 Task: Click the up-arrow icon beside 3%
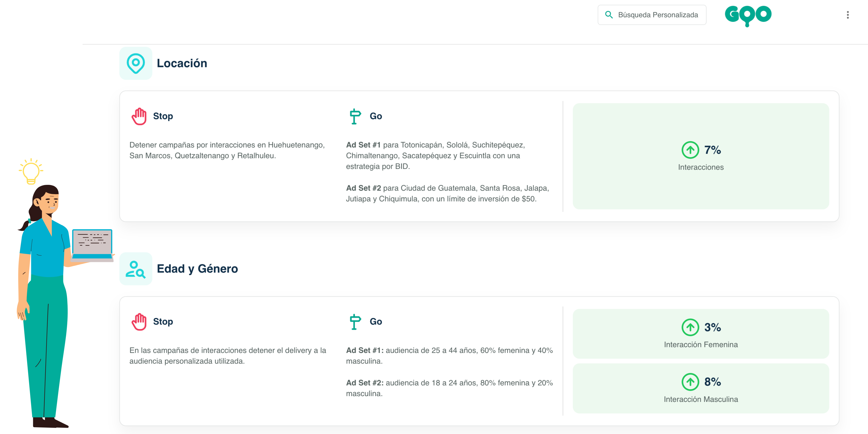point(690,327)
